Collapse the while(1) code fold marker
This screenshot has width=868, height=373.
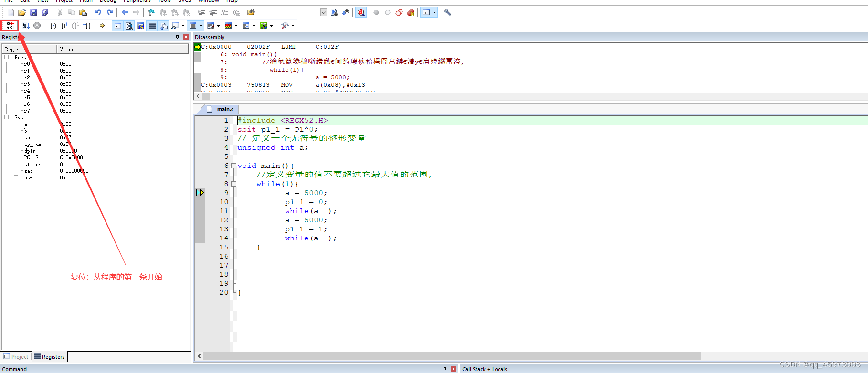[233, 184]
